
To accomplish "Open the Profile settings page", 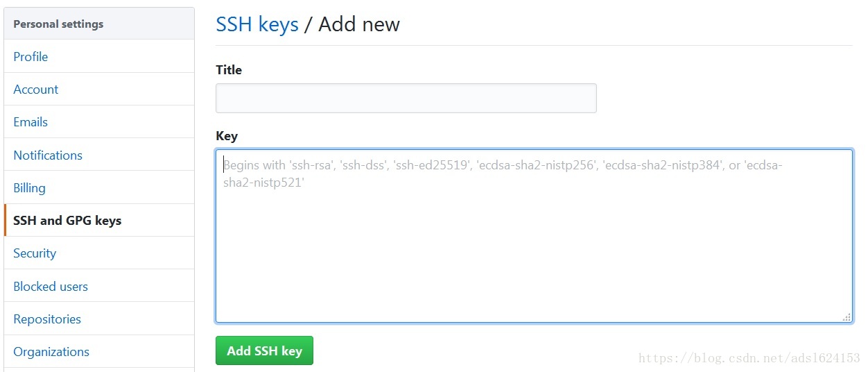I will pos(31,57).
